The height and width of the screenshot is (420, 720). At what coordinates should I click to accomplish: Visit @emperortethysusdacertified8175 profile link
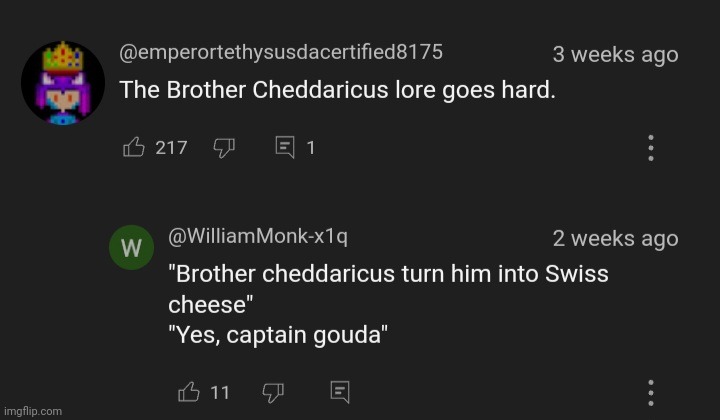click(281, 52)
